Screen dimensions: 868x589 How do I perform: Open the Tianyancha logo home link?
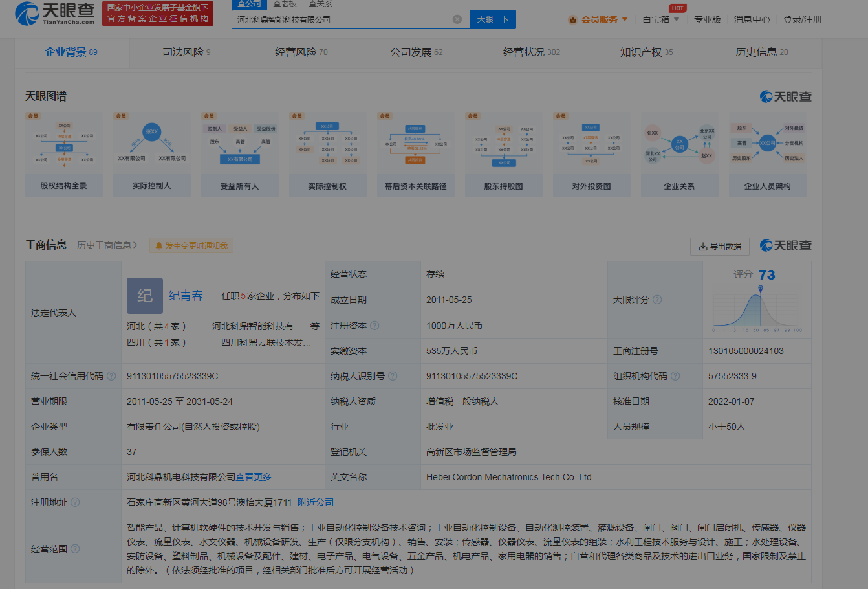coord(55,13)
